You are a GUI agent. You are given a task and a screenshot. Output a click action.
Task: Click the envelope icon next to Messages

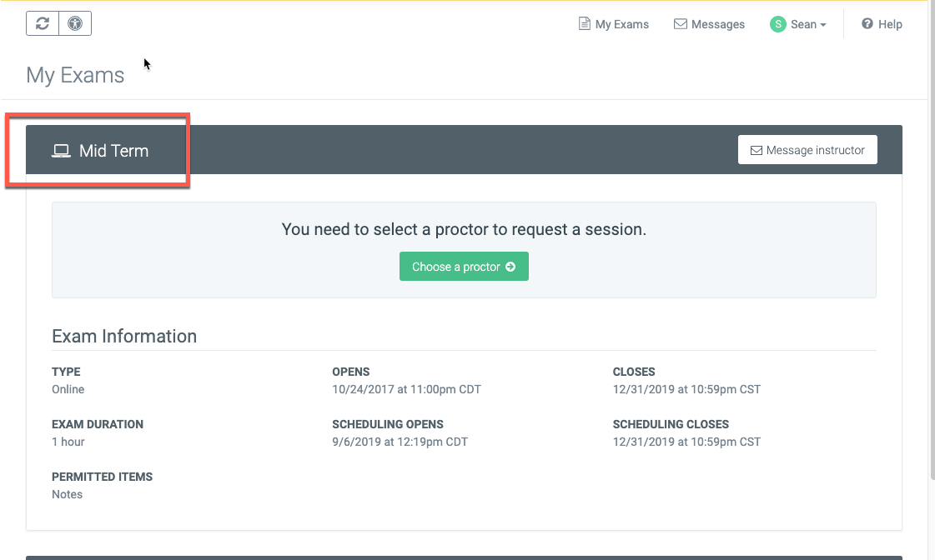pos(680,24)
